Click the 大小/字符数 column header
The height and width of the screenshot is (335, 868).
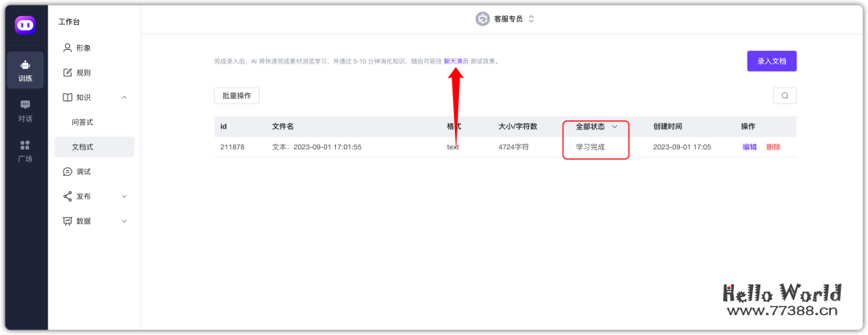pyautogui.click(x=518, y=126)
